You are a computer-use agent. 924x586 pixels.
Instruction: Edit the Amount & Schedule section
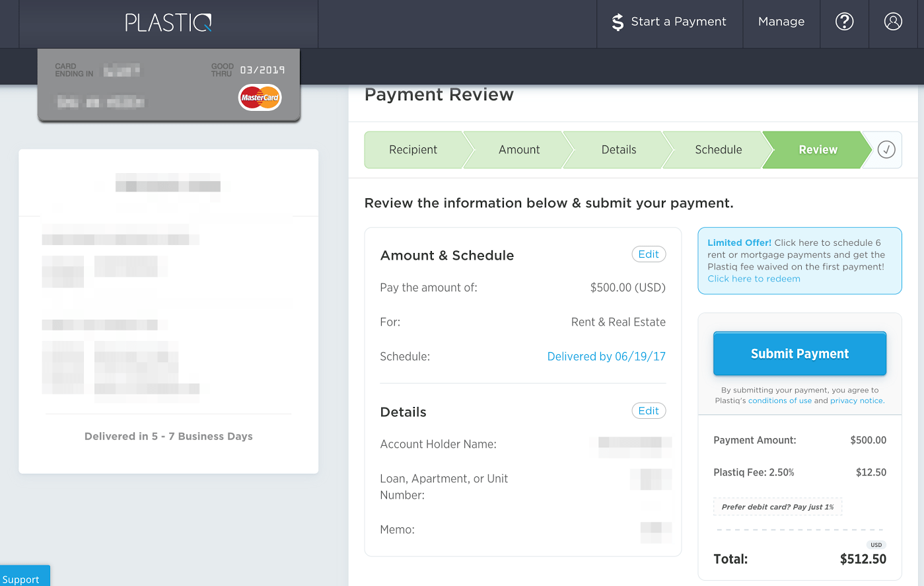649,254
